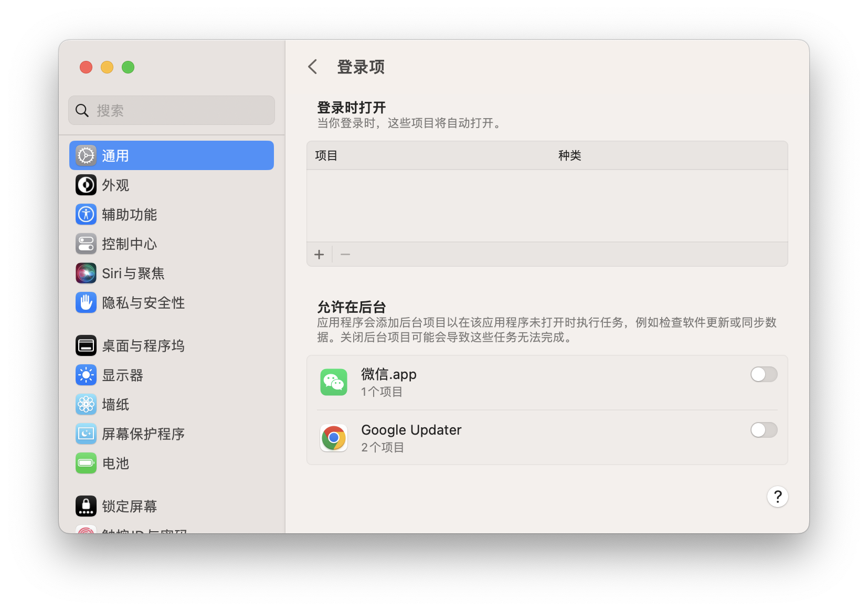The width and height of the screenshot is (868, 611).
Task: Select the Wallpaper (墙纸) flower icon
Action: coord(86,404)
